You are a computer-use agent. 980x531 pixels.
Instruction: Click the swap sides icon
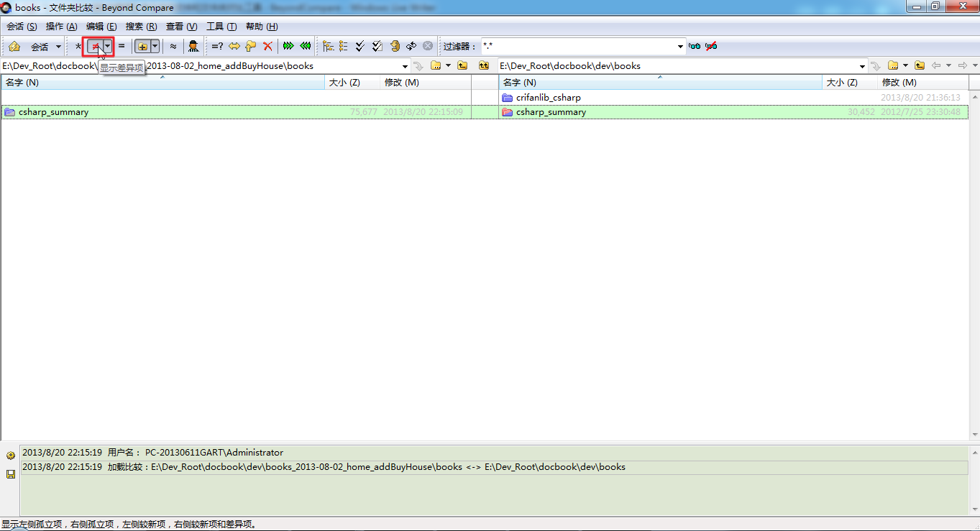411,47
